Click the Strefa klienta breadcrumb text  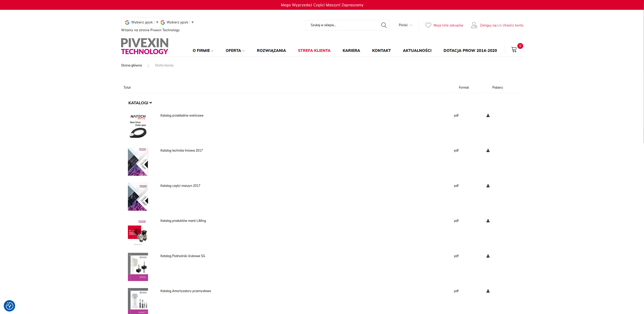164,65
